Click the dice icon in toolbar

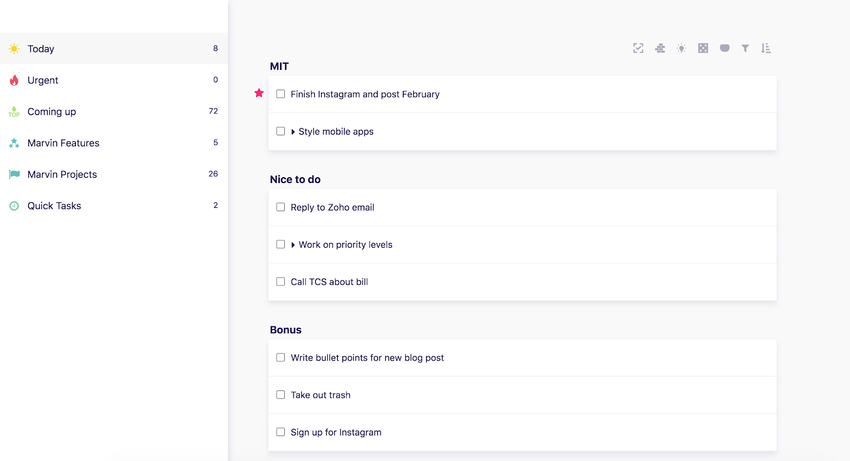pos(703,48)
